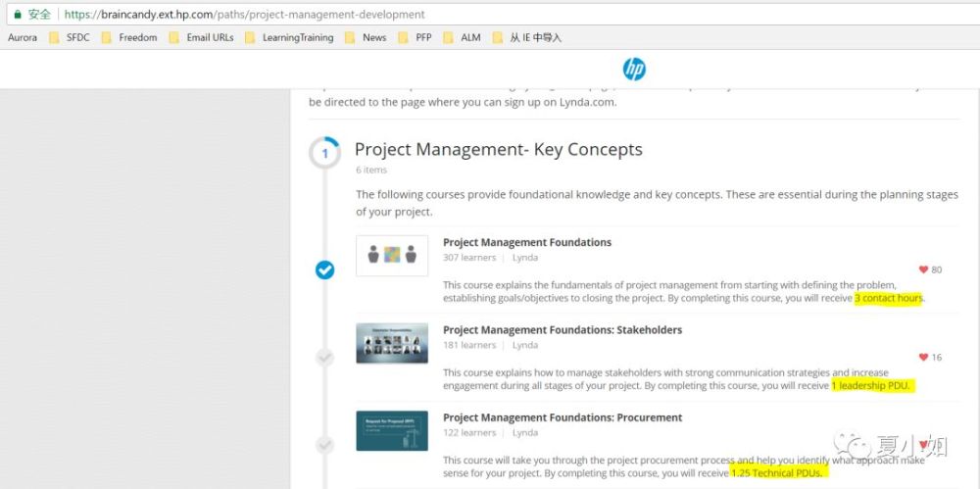Click the Stakeholders course thumbnail

(x=392, y=343)
